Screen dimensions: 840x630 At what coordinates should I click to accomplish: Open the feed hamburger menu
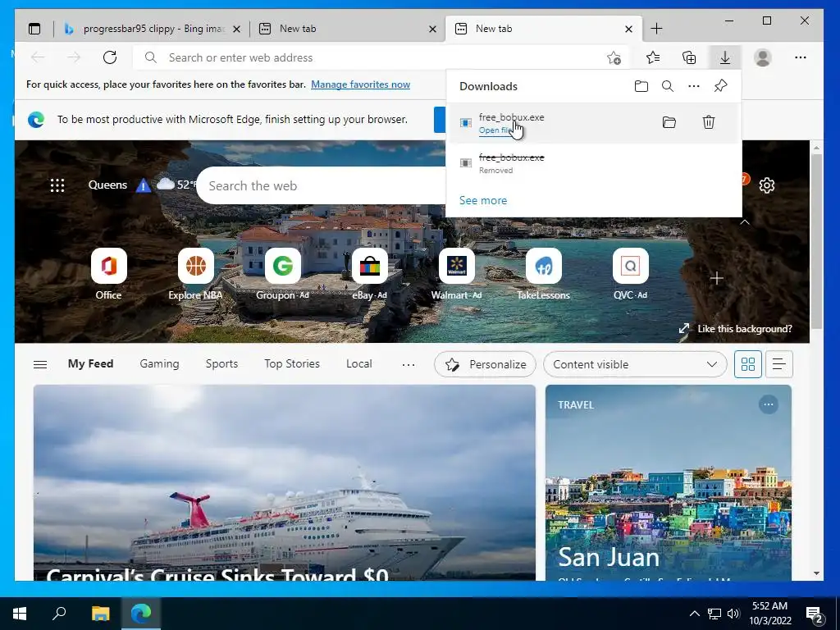(x=40, y=364)
